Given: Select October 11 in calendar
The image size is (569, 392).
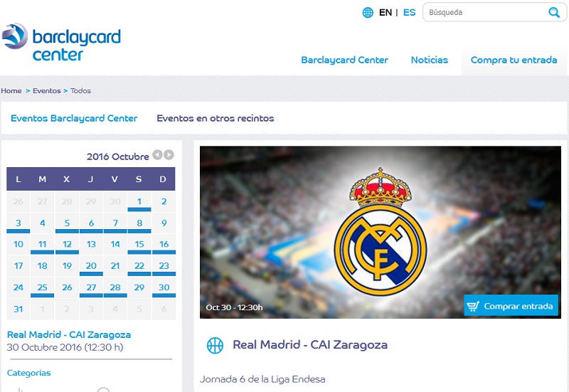Looking at the screenshot, I should click(43, 245).
